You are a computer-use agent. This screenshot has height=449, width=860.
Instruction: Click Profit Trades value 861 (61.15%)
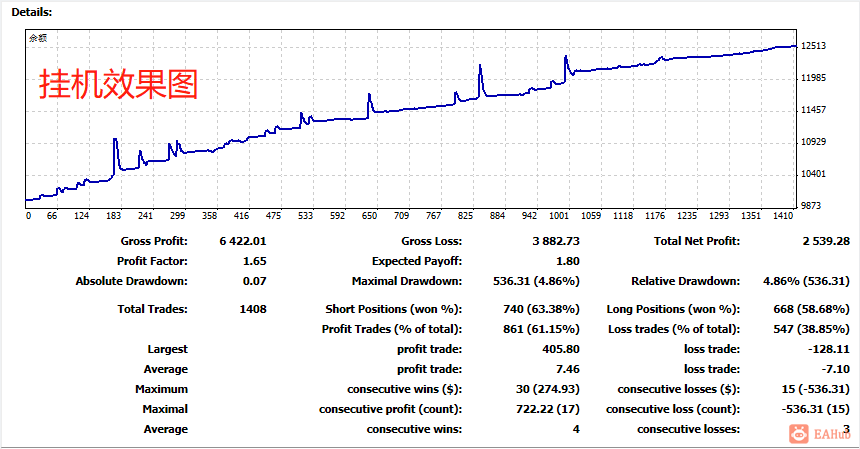[x=541, y=329]
